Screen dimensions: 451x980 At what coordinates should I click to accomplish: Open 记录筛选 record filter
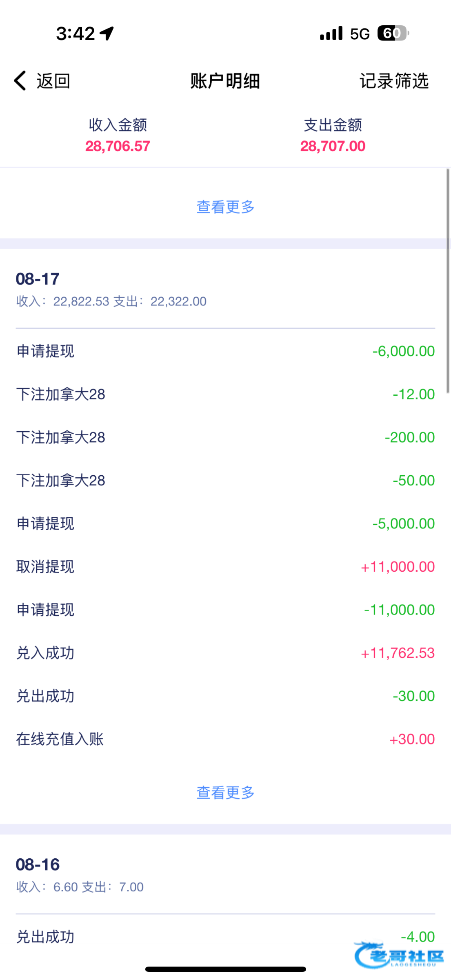tap(394, 81)
